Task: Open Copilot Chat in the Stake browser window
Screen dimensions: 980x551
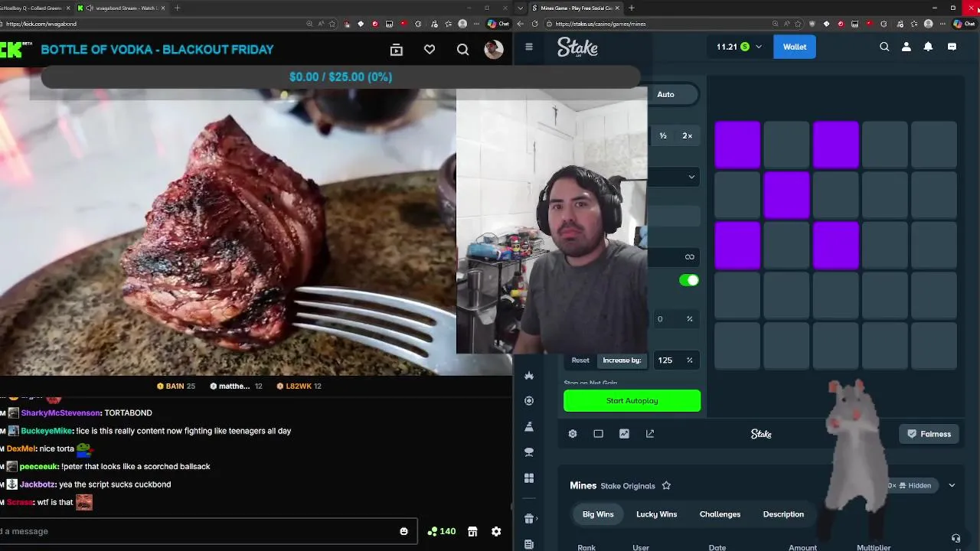Action: pyautogui.click(x=964, y=24)
